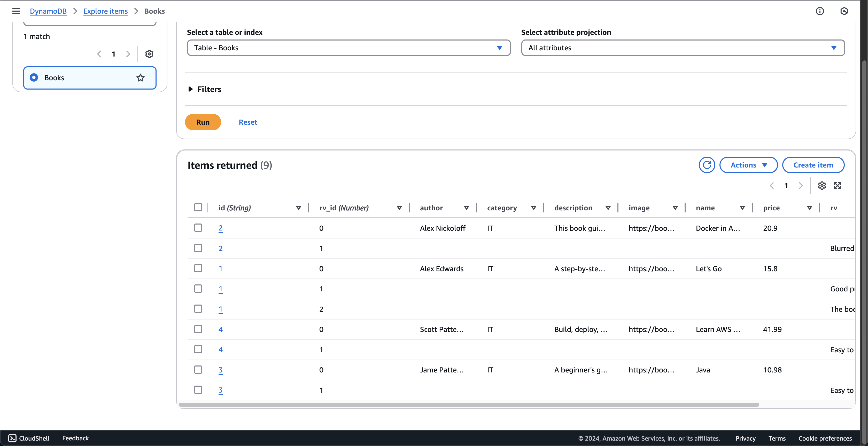This screenshot has height=446, width=868.
Task: Run the scan query
Action: (203, 122)
